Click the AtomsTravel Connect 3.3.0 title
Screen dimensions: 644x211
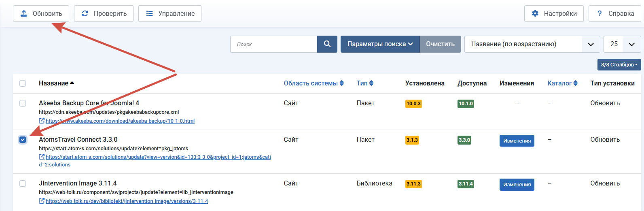(78, 139)
